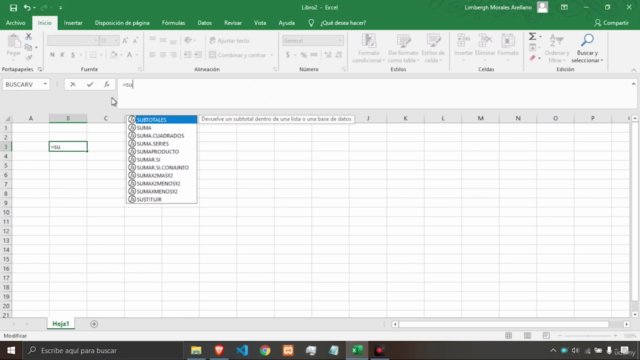Open the Vista tab
640x360 pixels.
260,23
